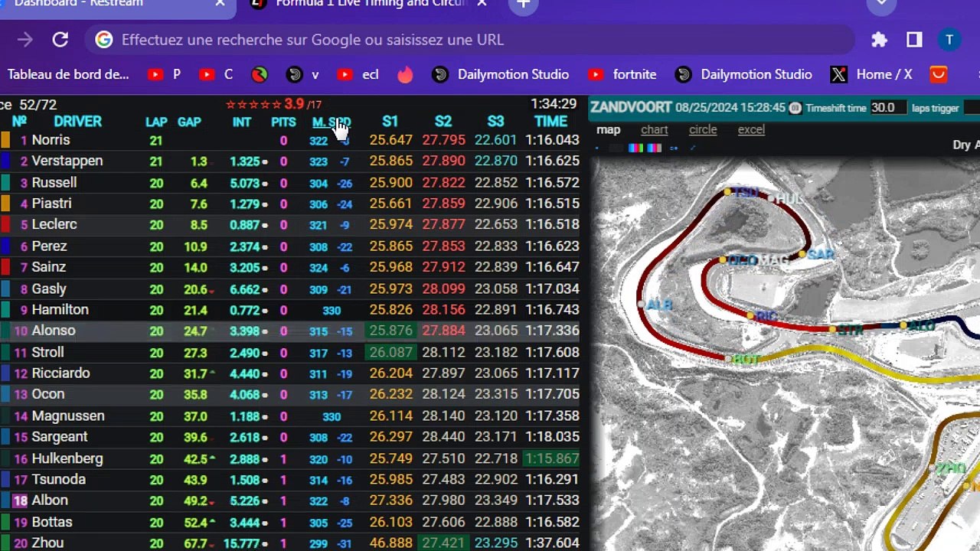Click position number 18 beside Albon
980x551 pixels.
coord(20,500)
